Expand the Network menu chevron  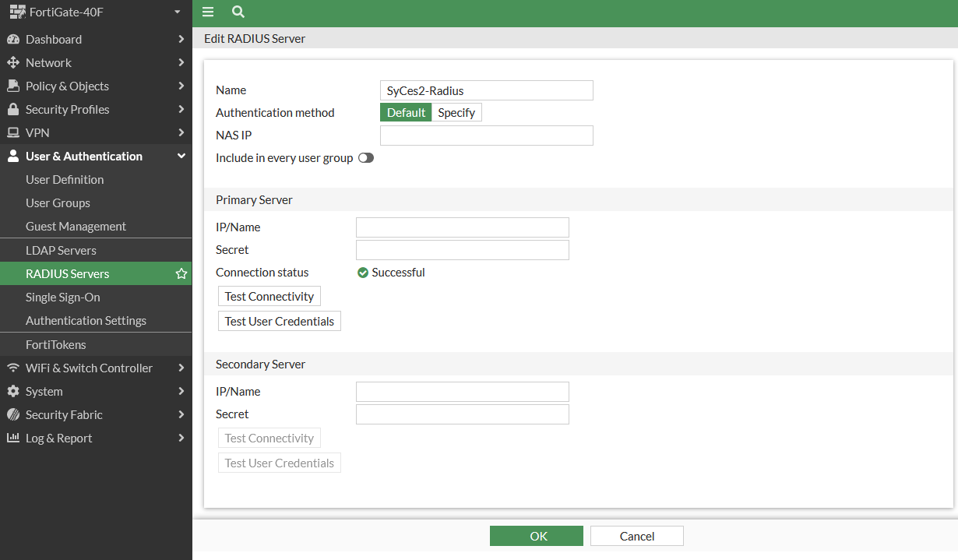tap(181, 62)
